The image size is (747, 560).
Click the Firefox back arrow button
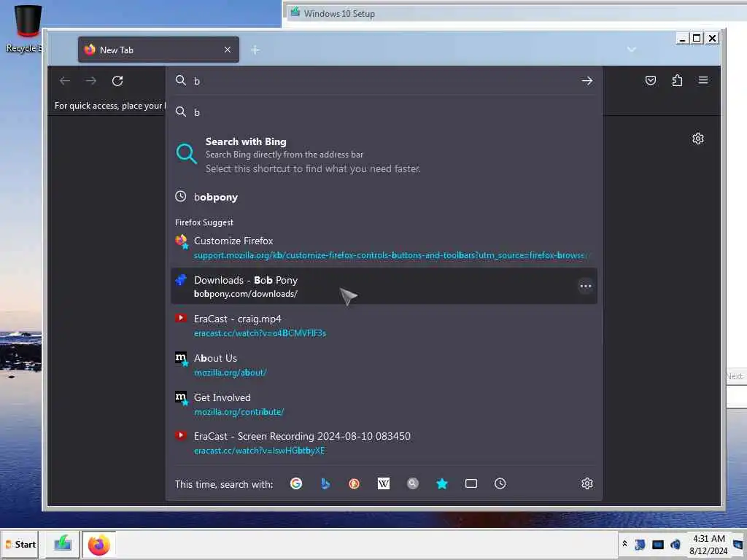[x=65, y=81]
